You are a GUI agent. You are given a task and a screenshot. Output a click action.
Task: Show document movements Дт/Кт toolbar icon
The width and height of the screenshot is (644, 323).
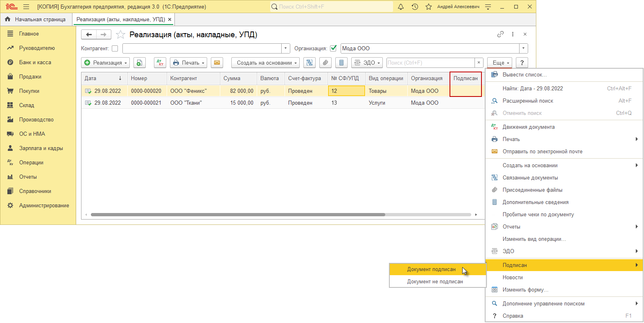(x=160, y=63)
